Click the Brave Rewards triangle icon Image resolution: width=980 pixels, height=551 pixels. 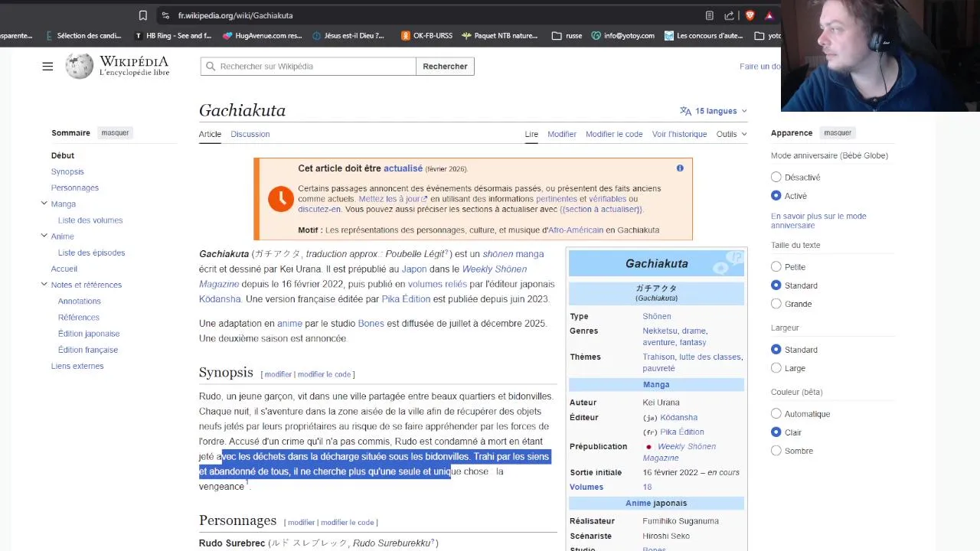point(769,15)
